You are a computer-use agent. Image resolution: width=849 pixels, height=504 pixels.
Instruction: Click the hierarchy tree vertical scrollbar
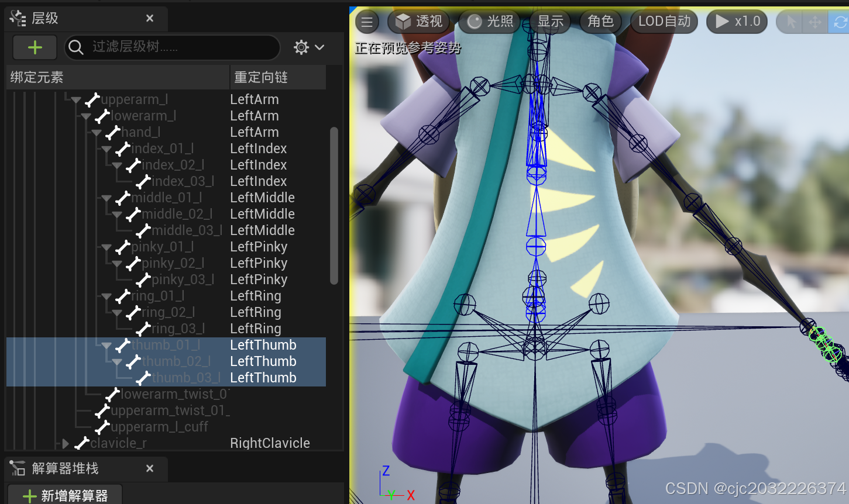[334, 205]
